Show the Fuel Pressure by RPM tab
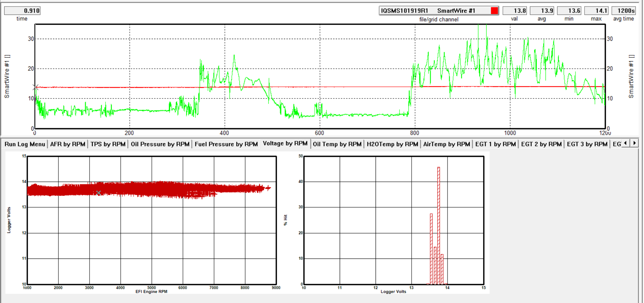The height and width of the screenshot is (303, 644). tap(226, 144)
